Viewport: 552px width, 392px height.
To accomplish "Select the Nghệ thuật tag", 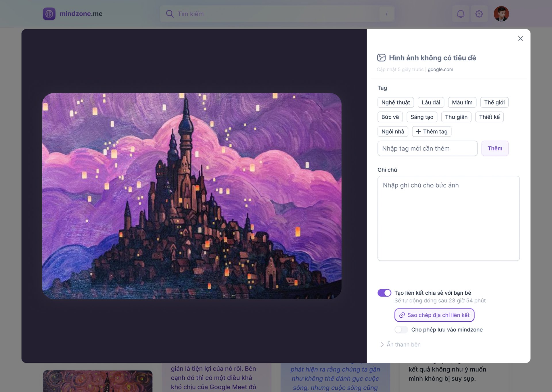I will 396,103.
